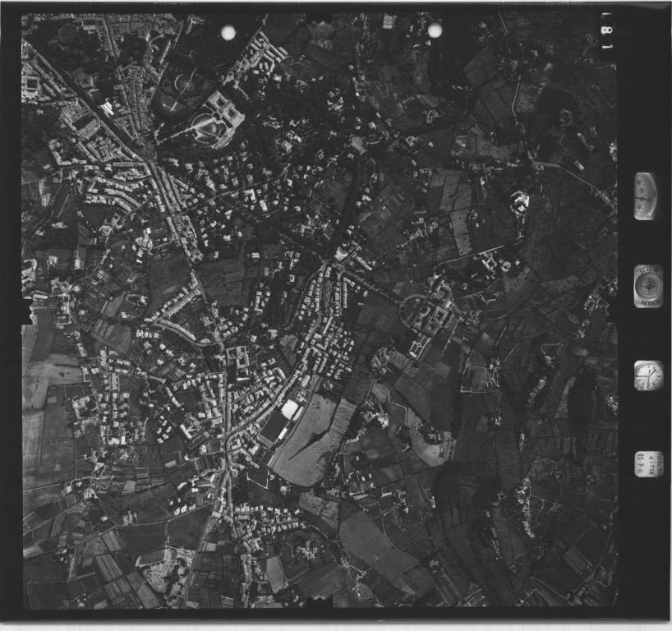Select the pale triangular field at bottom center
The width and height of the screenshot is (672, 631).
(366, 538)
